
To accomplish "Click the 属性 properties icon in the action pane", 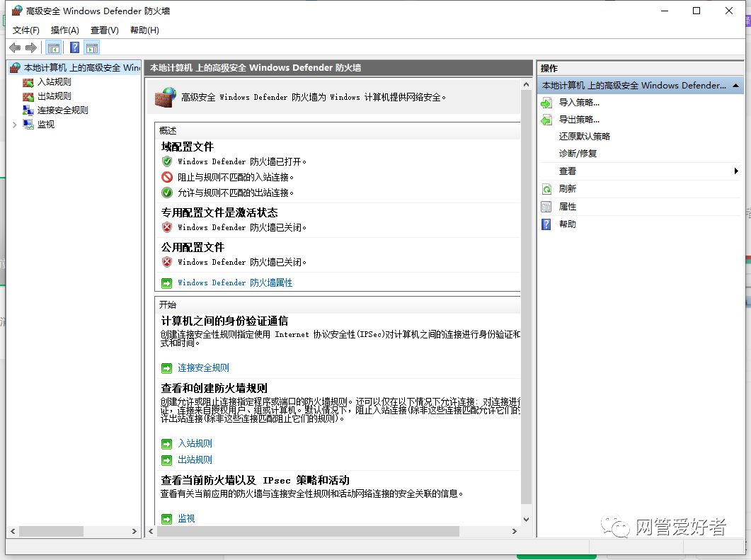I will click(x=546, y=207).
